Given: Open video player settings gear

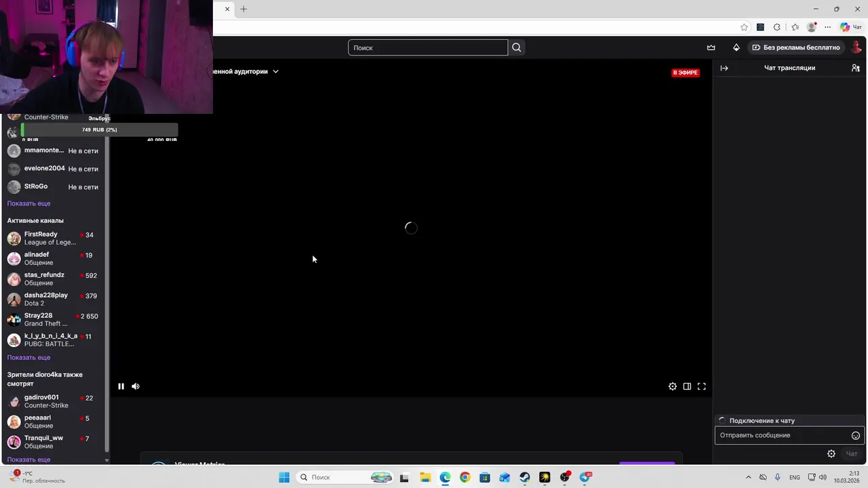Looking at the screenshot, I should click(673, 386).
